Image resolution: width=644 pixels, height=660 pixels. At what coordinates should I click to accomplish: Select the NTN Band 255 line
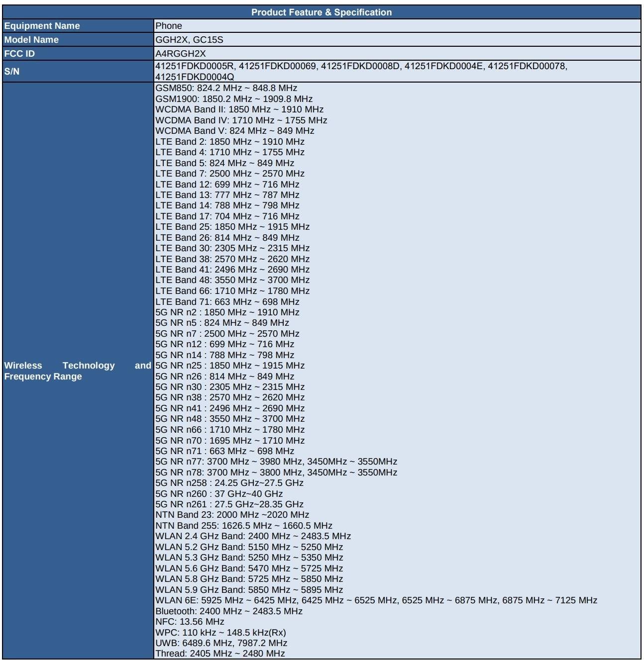243,526
